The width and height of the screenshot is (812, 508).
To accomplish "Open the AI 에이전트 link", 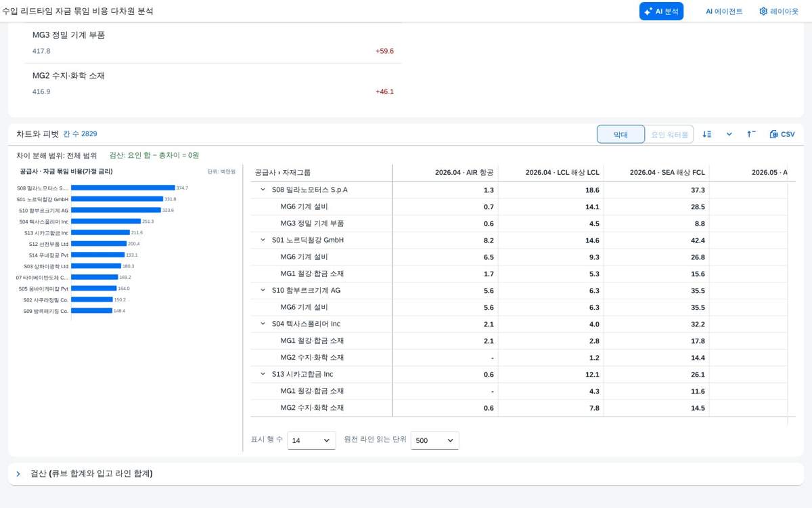I will 724,11.
